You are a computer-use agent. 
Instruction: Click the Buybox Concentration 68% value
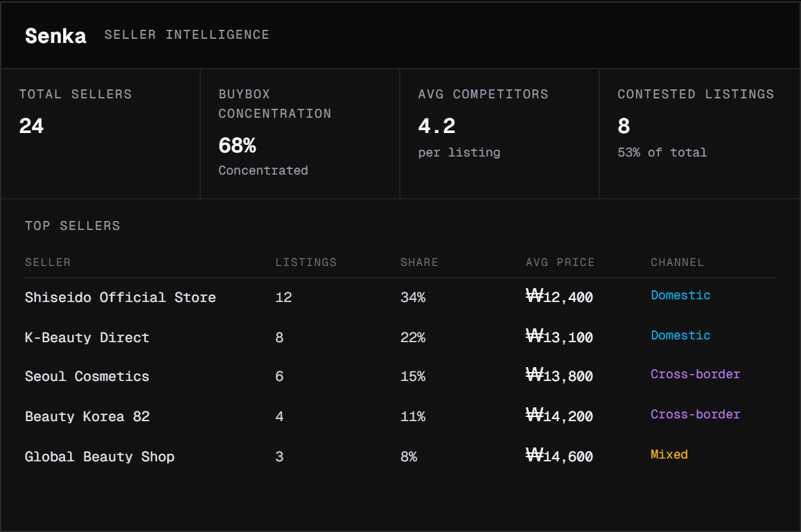click(237, 145)
